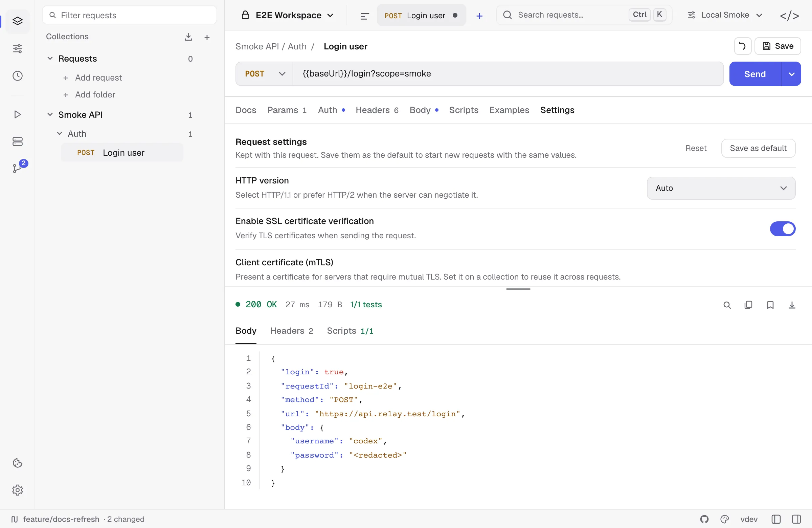Open the environments sliders icon in sidebar
Viewport: 812px width, 528px height.
[x=17, y=49]
